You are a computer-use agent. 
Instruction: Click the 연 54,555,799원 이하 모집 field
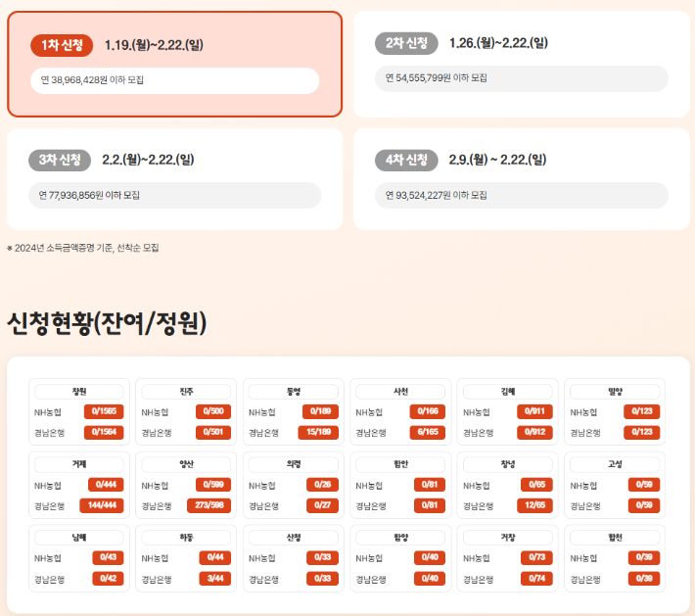point(521,78)
